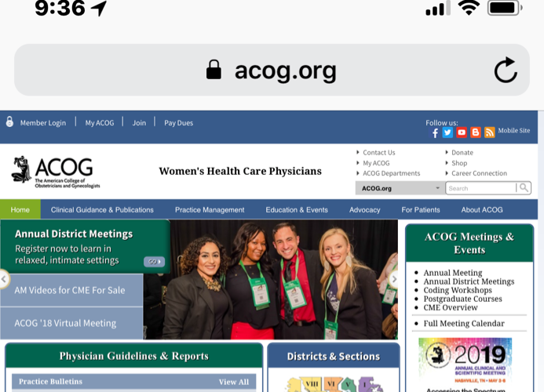Image resolution: width=544 pixels, height=392 pixels.
Task: Click the Districts map image
Action: click(x=334, y=384)
